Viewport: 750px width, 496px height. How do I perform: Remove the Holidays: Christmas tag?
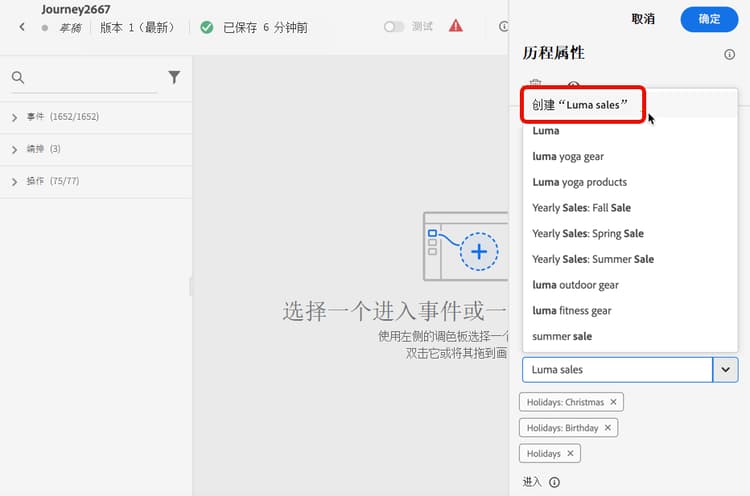613,402
